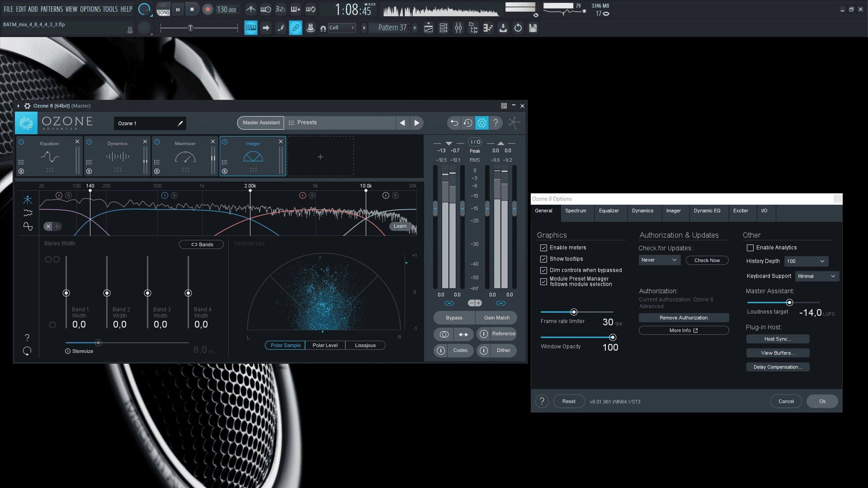Screen dimensions: 868x488
Task: Click Remove Authorization button
Action: 684,318
